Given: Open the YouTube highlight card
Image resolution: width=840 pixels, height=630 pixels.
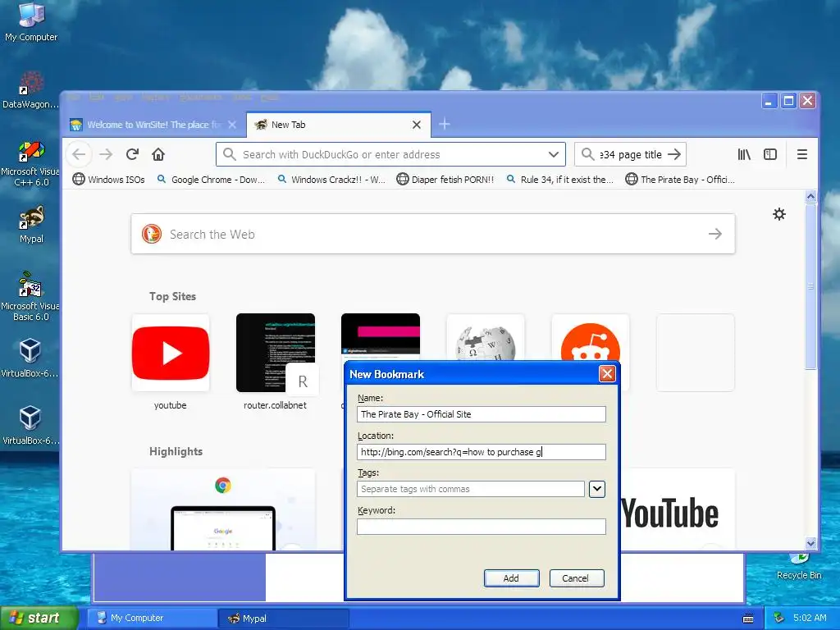Looking at the screenshot, I should 677,509.
